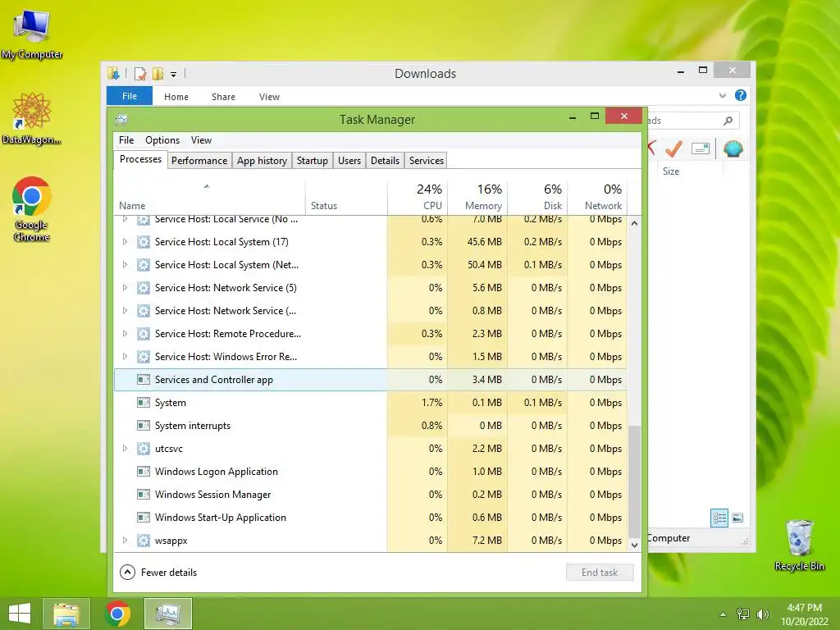Viewport: 840px width, 630px height.
Task: Launch Google Chrome desktop shortcut
Action: (x=32, y=208)
